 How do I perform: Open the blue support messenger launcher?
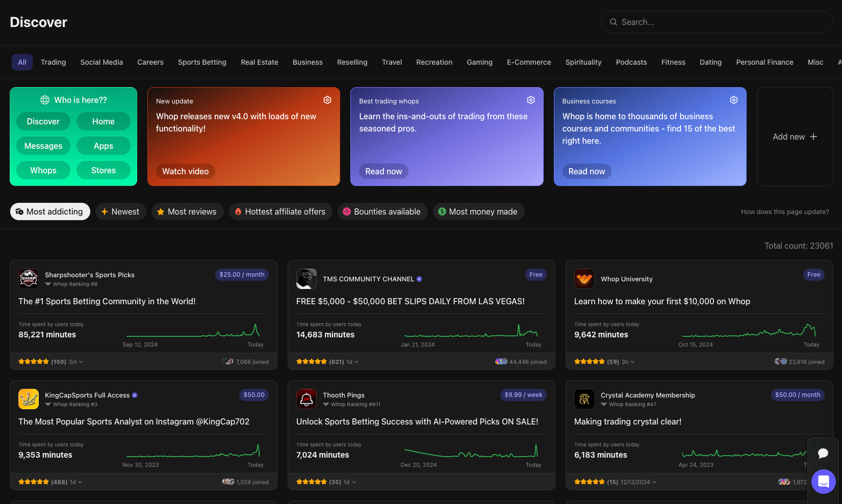(824, 482)
